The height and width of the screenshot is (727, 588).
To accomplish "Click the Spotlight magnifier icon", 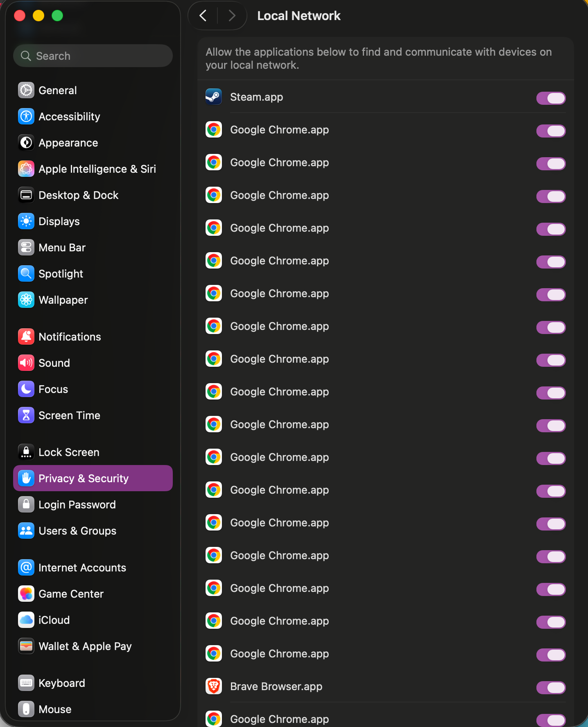I will pos(26,274).
